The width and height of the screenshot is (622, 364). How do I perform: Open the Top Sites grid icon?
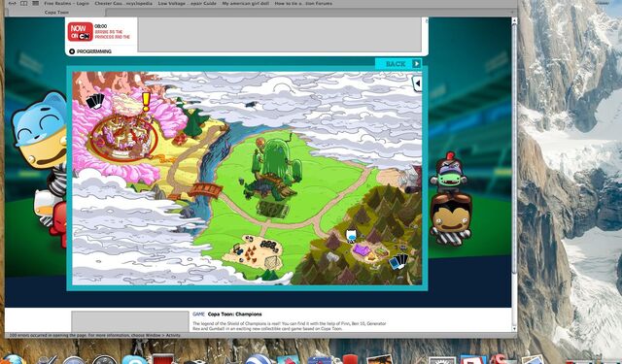point(35,3)
